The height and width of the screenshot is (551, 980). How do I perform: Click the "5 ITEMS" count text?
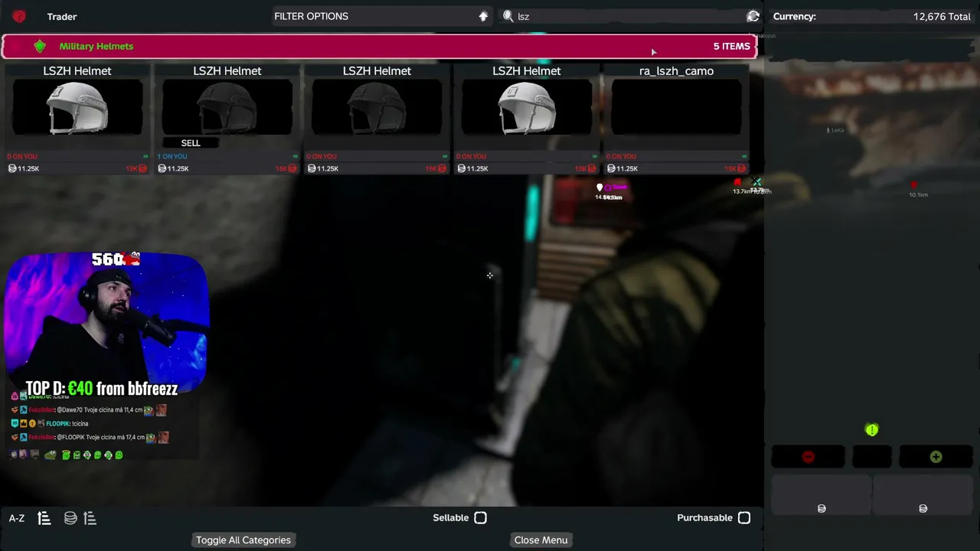(732, 47)
